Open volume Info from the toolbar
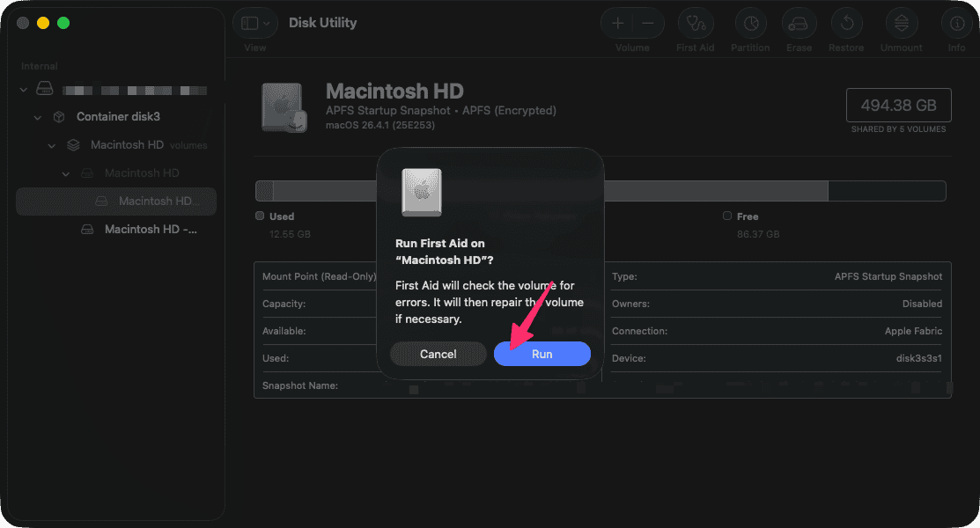The width and height of the screenshot is (980, 528). click(956, 24)
